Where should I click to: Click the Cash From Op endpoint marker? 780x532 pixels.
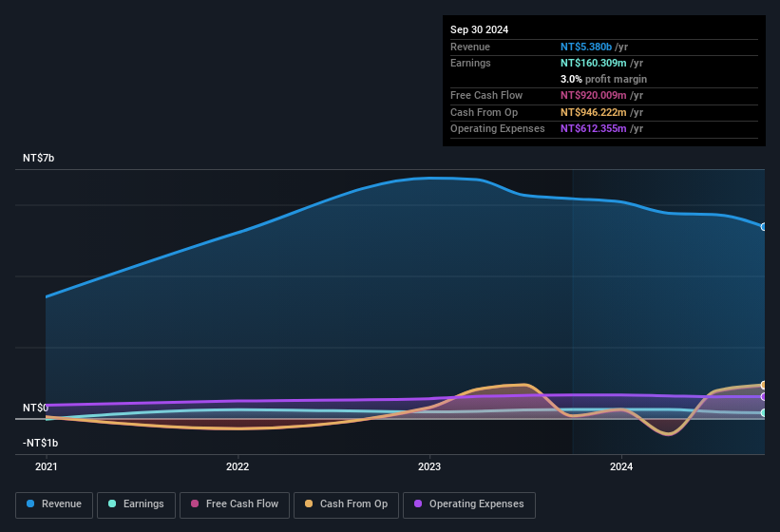[x=764, y=385]
